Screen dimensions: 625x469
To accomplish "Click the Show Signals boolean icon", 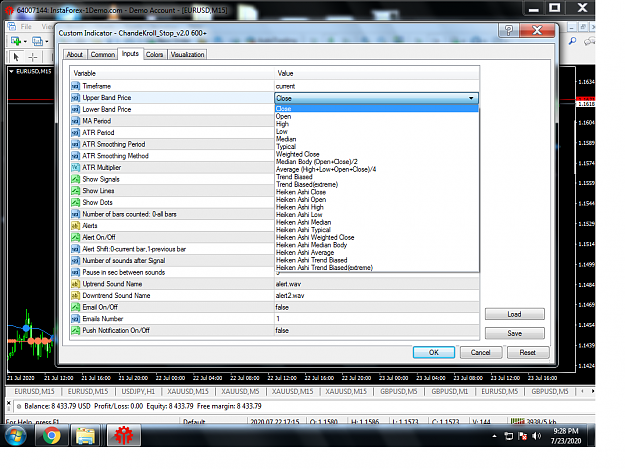I will tap(76, 179).
